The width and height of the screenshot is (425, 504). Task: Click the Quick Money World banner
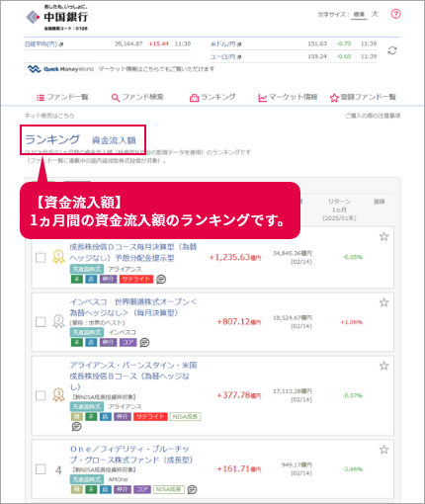click(60, 69)
